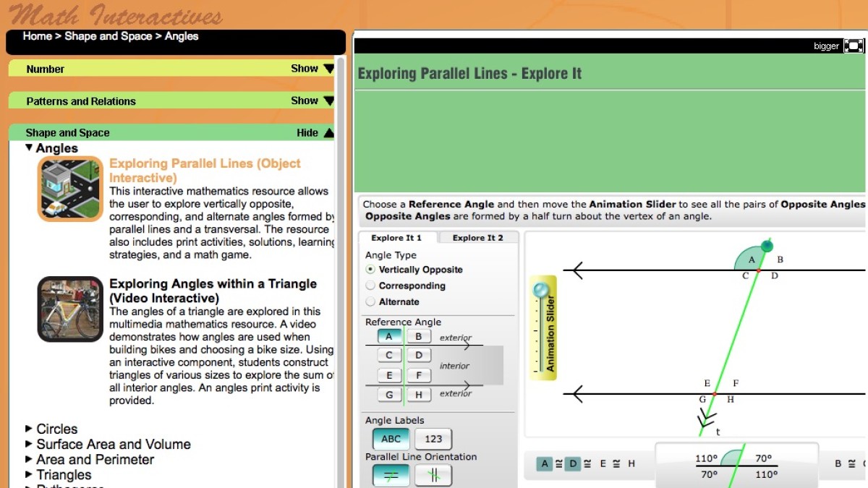
Task: Choose the crossed transversal line orientation
Action: pos(390,475)
